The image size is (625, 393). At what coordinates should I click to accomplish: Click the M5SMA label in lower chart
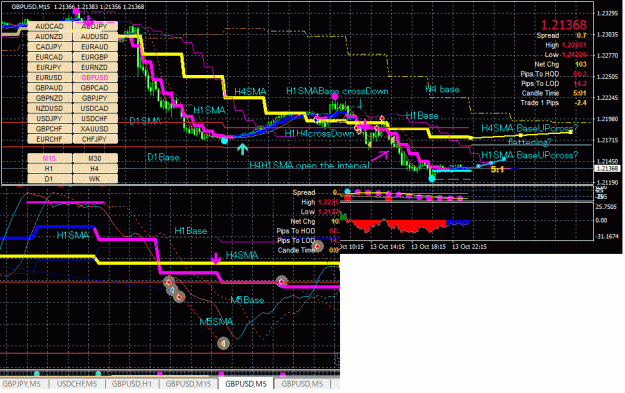216,321
